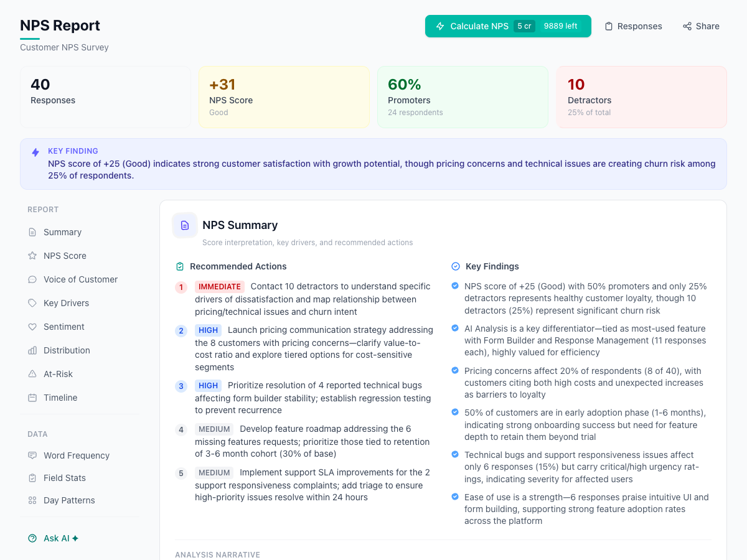The image size is (747, 560).
Task: Select the Word Frequency icon
Action: (32, 455)
